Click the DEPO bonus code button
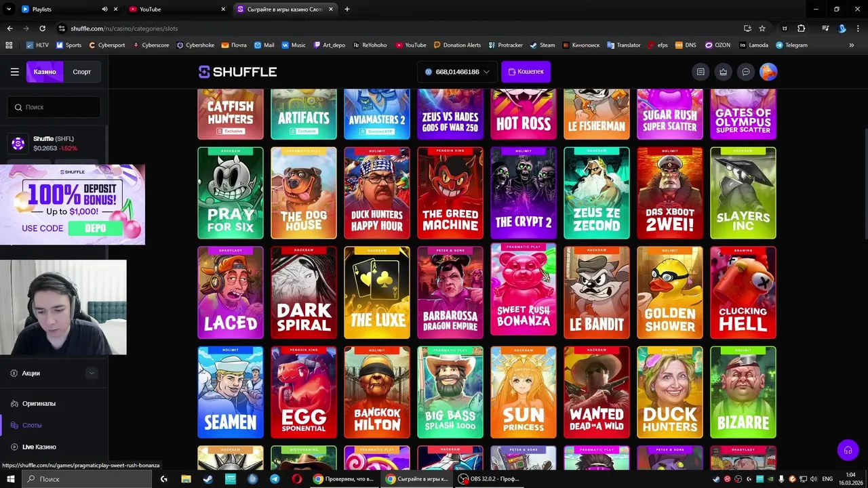 pos(95,228)
